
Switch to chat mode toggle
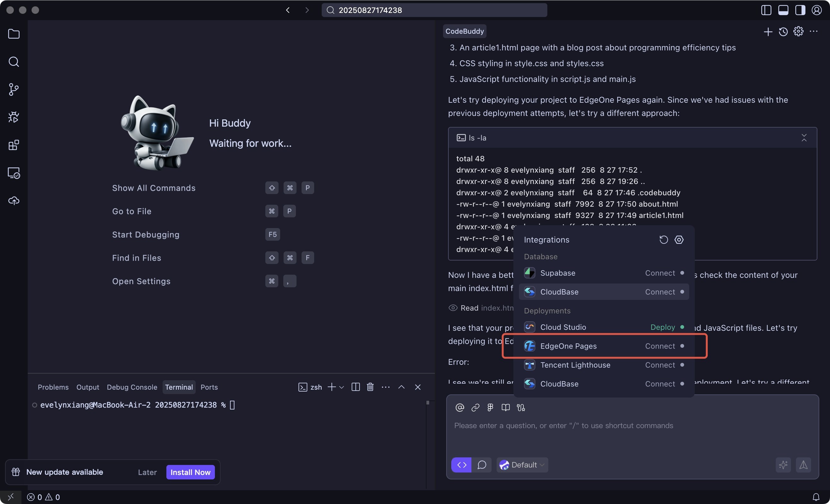click(482, 465)
